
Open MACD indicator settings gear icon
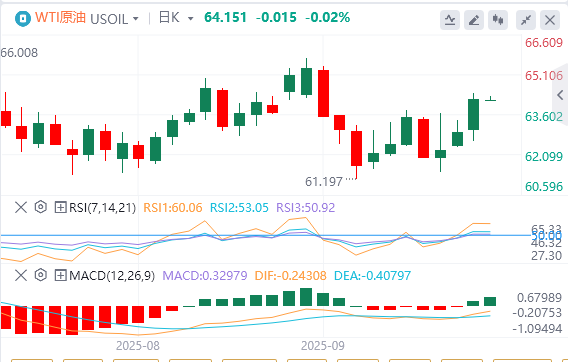point(41,275)
